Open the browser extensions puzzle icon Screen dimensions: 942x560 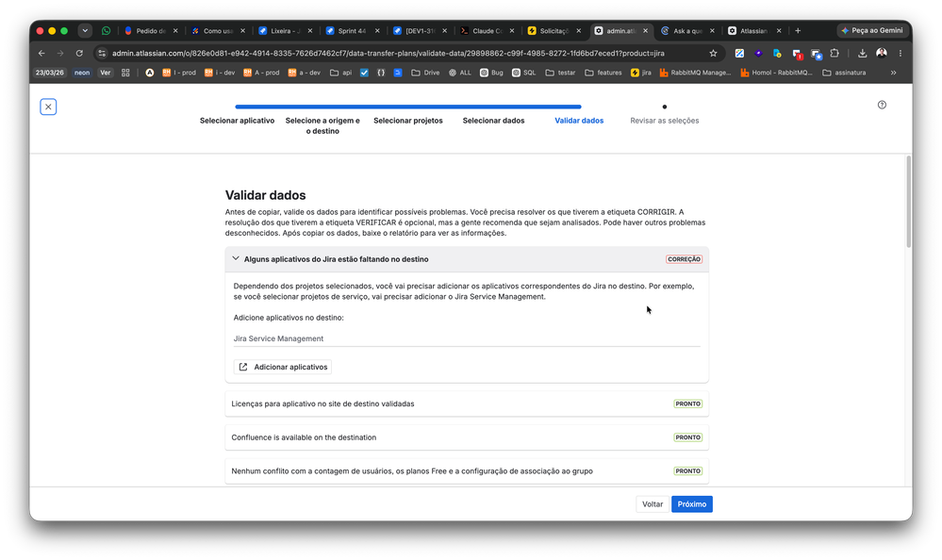pyautogui.click(x=835, y=54)
